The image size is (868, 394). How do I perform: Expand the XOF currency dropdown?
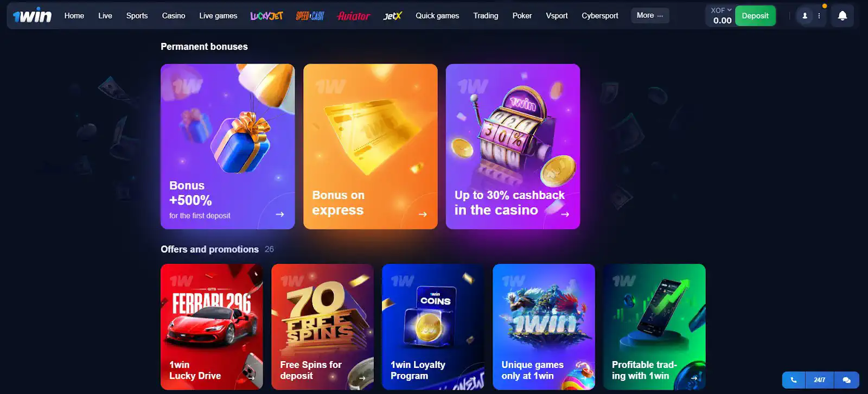pos(721,10)
